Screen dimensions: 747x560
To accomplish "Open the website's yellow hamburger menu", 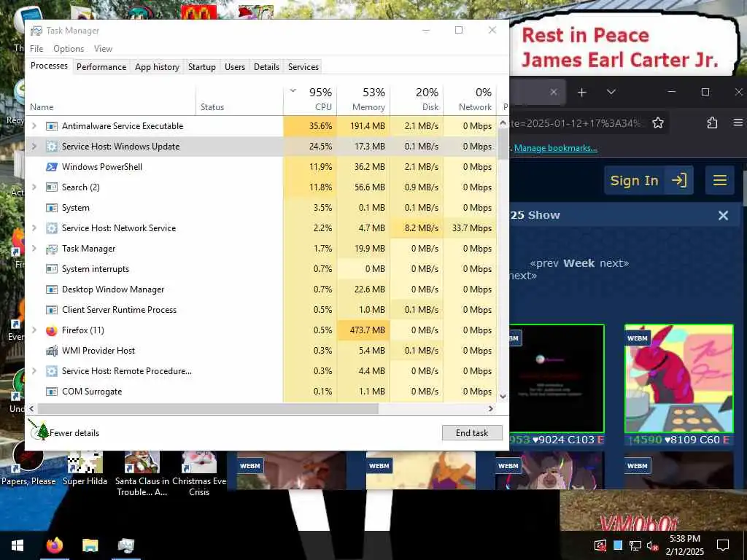I will point(720,181).
